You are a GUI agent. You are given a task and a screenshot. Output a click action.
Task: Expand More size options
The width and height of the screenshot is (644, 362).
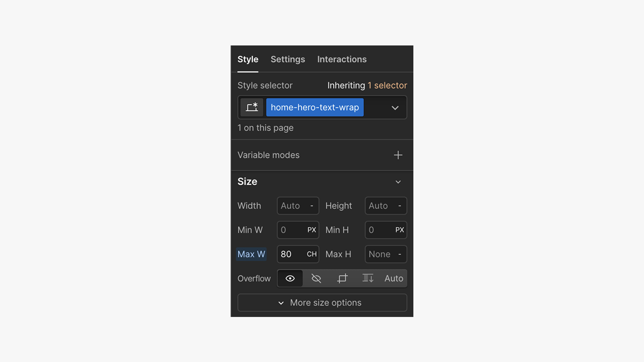[322, 302]
